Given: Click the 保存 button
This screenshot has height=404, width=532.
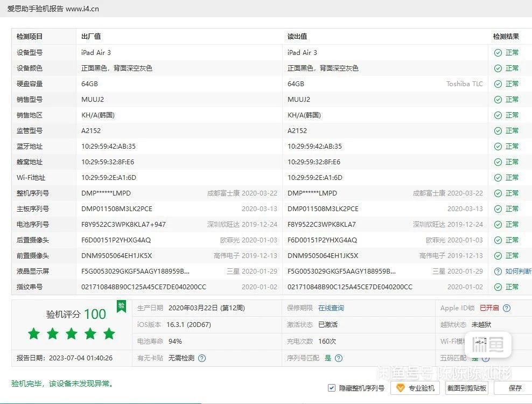Looking at the screenshot, I should coord(514,388).
